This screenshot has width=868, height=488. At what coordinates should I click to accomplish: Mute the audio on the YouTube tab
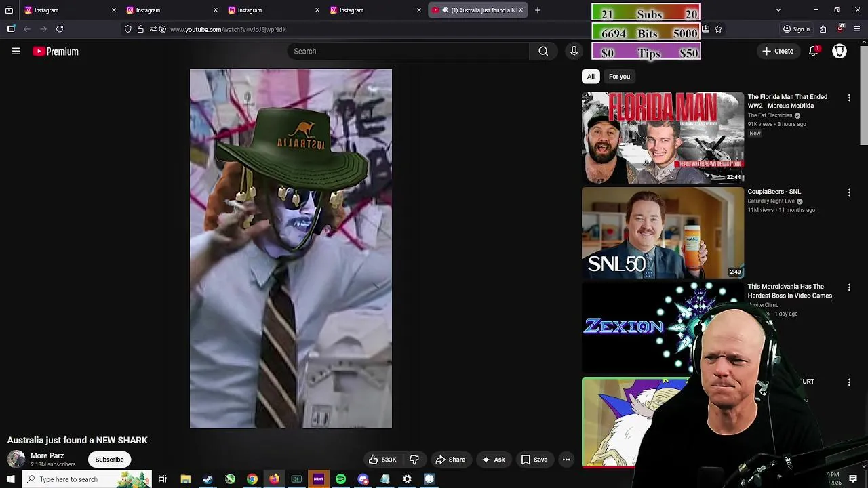pyautogui.click(x=445, y=10)
